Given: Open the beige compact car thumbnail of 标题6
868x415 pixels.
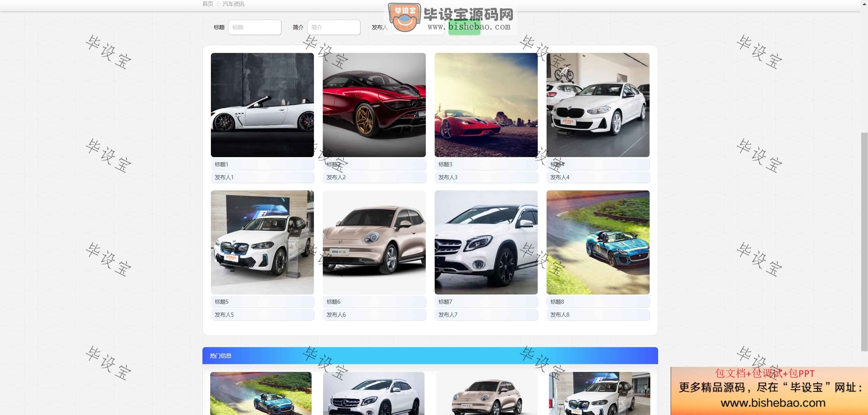Looking at the screenshot, I should pos(374,242).
